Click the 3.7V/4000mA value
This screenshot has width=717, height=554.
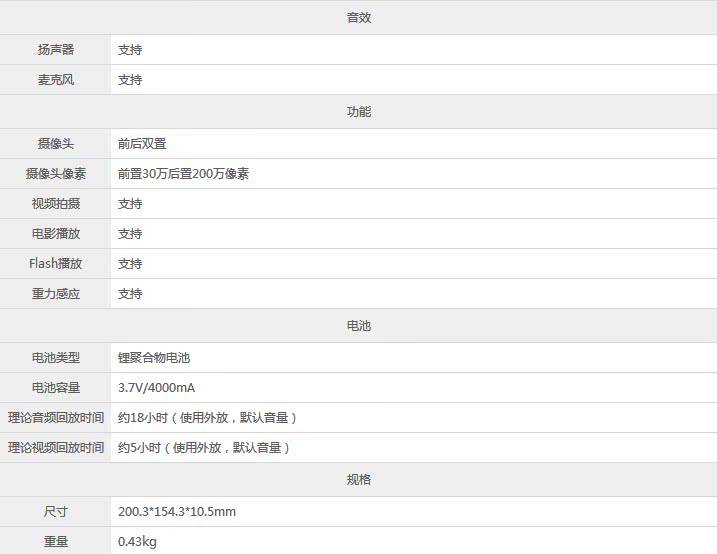[156, 388]
